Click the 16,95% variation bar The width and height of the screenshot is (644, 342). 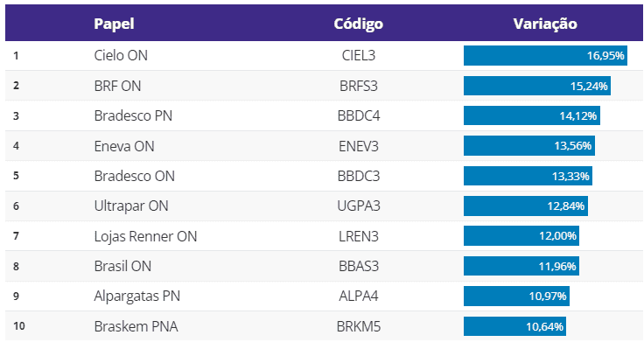pos(545,55)
